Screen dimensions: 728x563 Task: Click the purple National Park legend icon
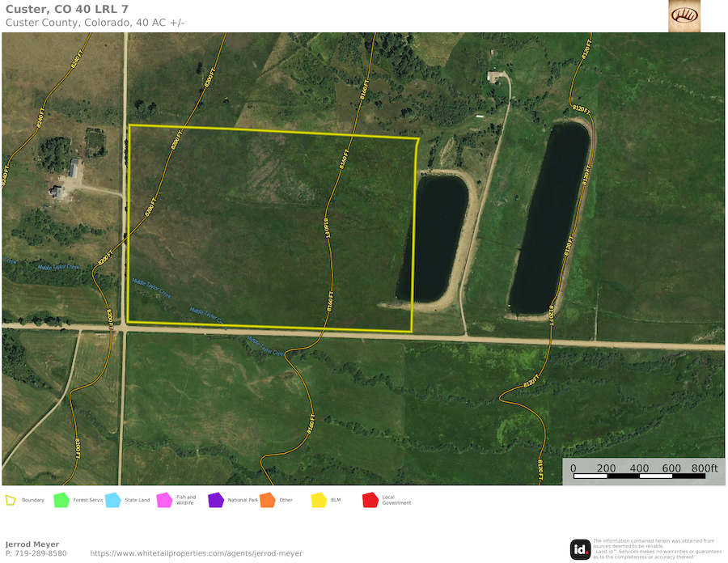coord(215,500)
